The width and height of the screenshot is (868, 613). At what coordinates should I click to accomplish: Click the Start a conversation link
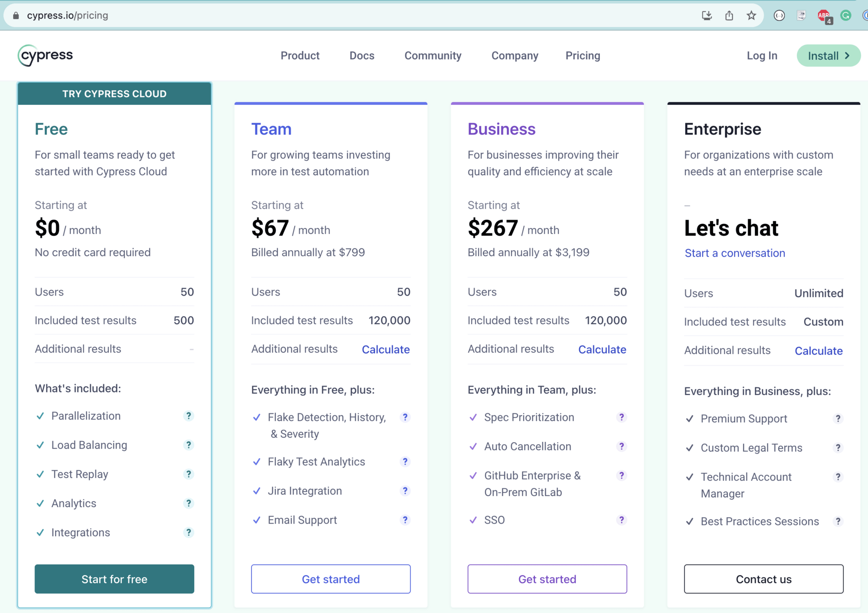[x=735, y=253]
